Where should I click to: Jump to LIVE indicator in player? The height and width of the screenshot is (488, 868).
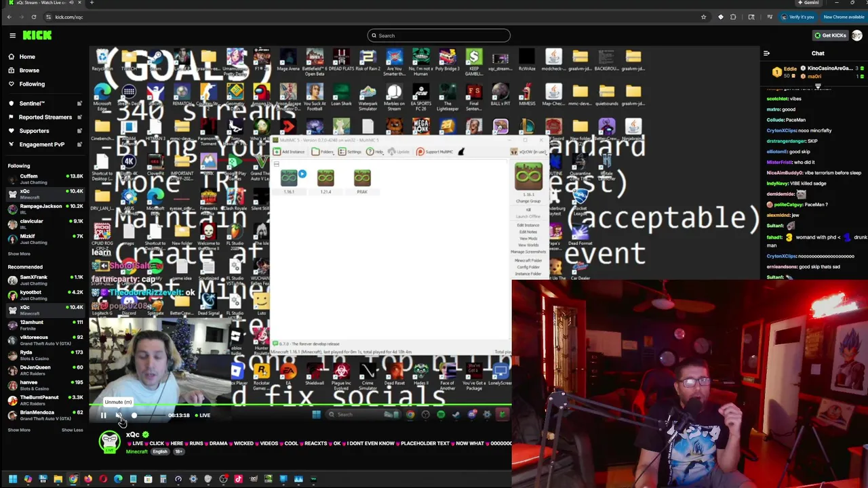pyautogui.click(x=202, y=415)
